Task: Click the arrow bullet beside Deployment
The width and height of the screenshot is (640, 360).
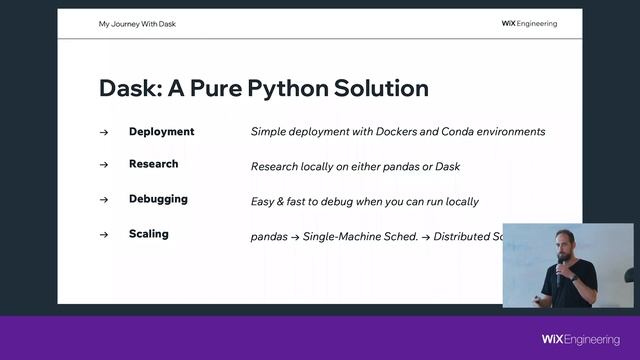Action: click(x=104, y=132)
